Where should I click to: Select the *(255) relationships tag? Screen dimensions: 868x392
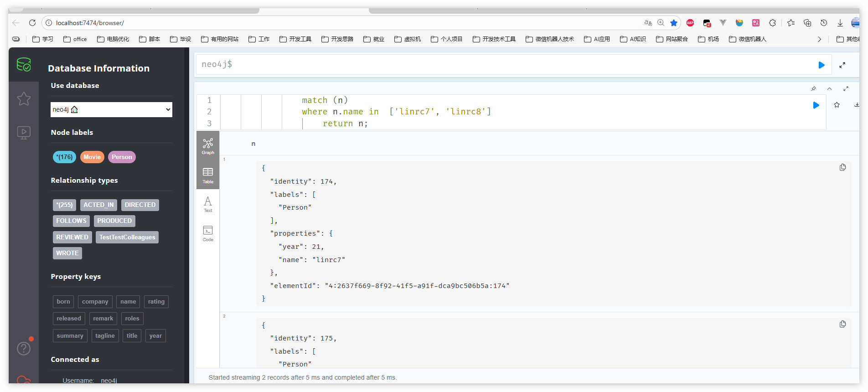64,205
